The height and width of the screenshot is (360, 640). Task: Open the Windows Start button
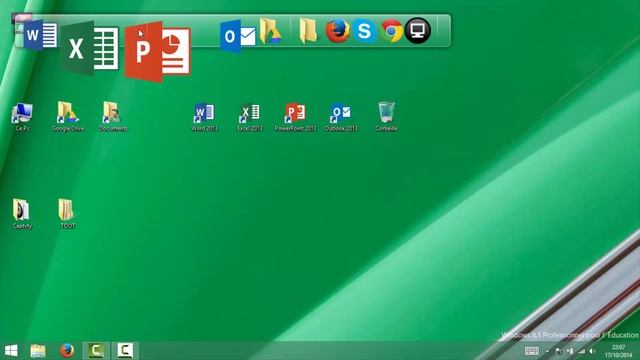coord(11,351)
